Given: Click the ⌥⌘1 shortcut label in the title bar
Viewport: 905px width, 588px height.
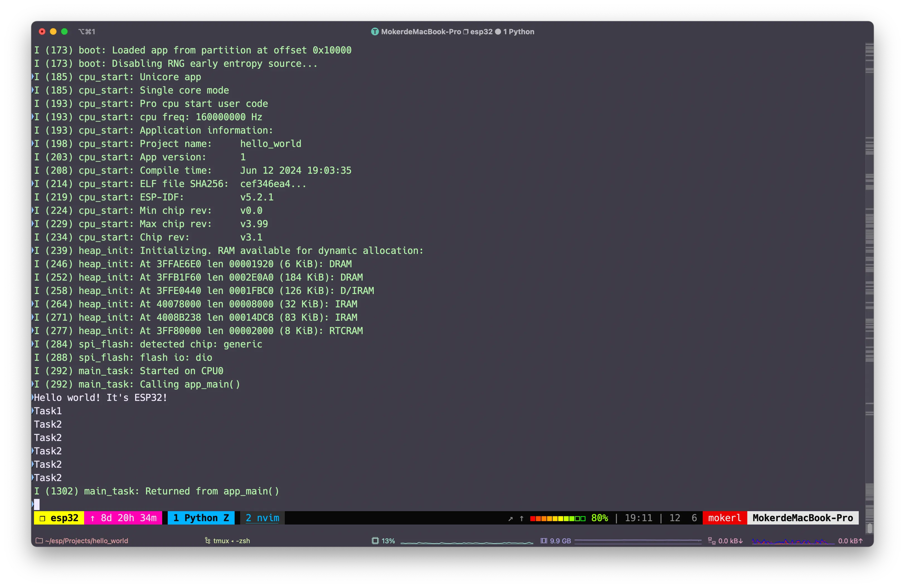Looking at the screenshot, I should click(87, 31).
